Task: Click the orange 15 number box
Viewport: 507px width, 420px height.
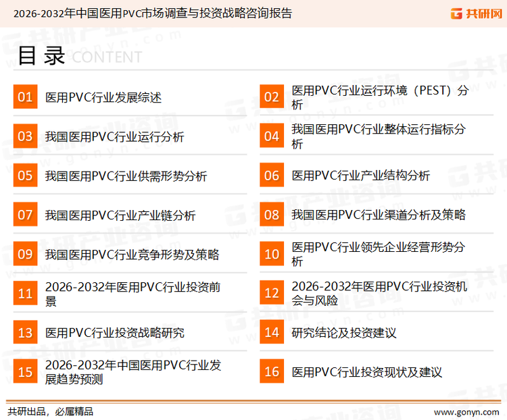Action: tap(25, 371)
